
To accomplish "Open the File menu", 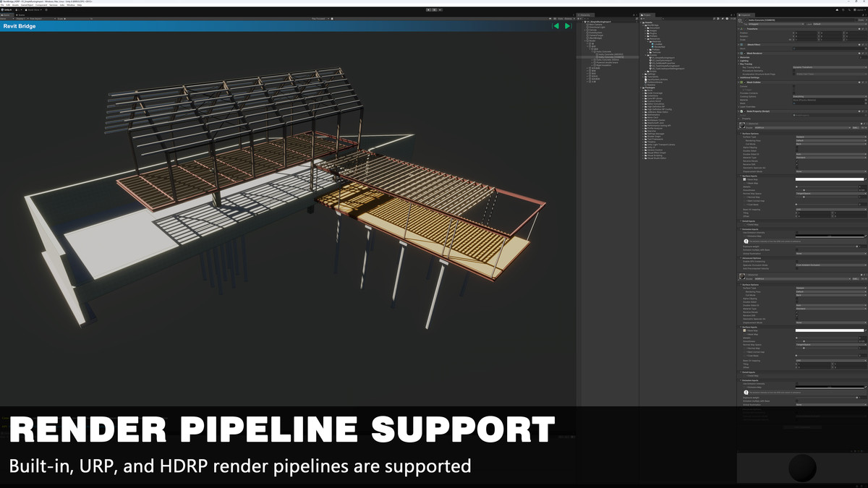I will point(4,5).
